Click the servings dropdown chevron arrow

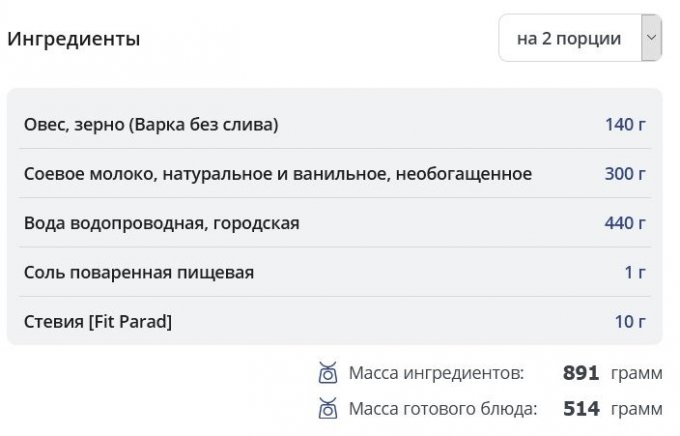(x=651, y=38)
